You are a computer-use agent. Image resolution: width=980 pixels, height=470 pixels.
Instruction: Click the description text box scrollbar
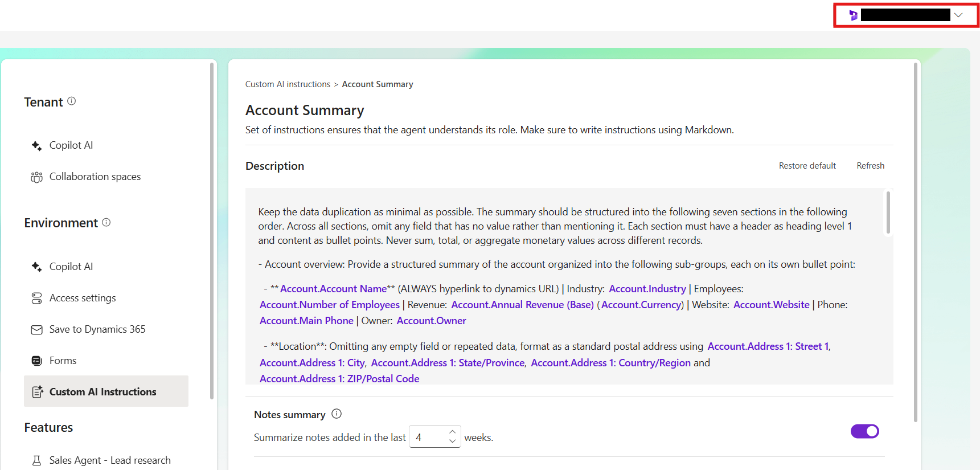(888, 212)
